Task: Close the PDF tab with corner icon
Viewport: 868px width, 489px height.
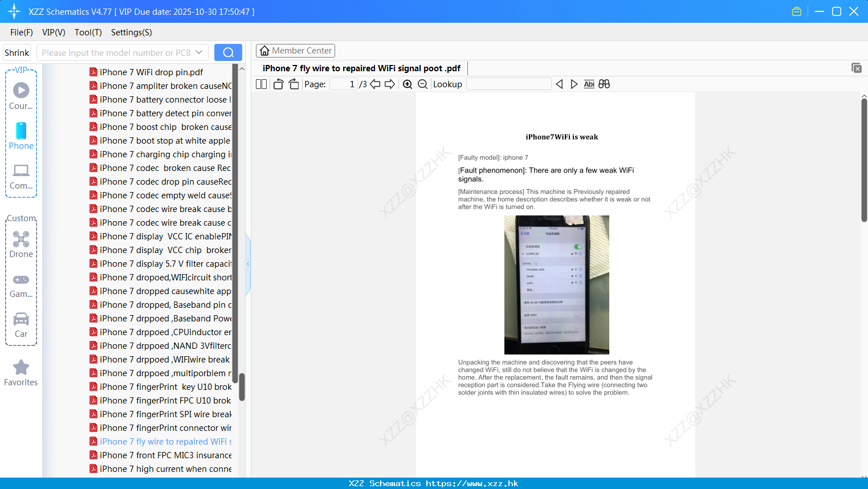Action: pos(856,68)
